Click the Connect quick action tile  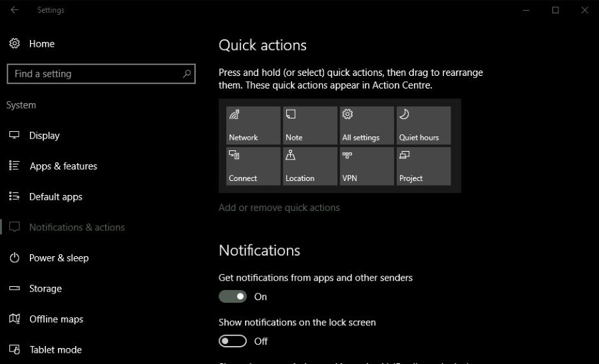[x=253, y=166]
